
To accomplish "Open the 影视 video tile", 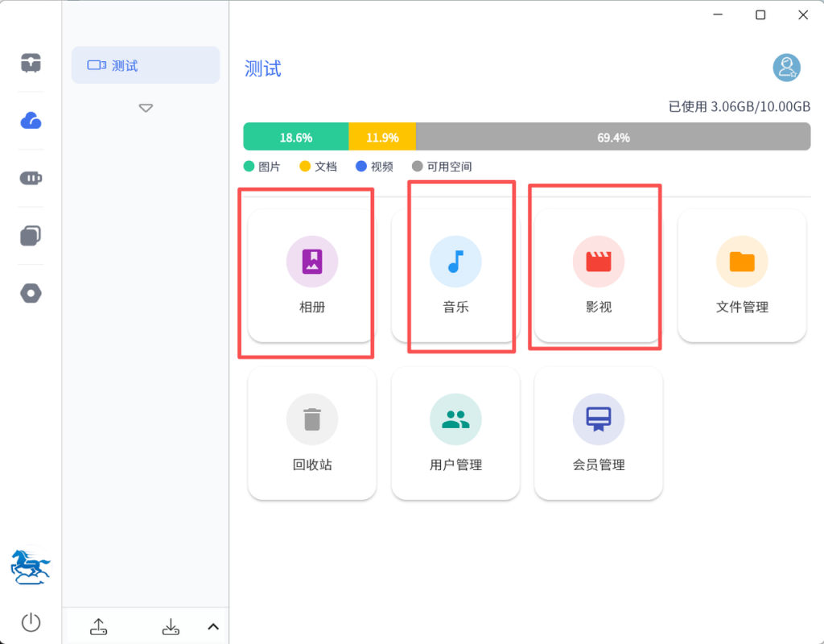I will pos(598,275).
